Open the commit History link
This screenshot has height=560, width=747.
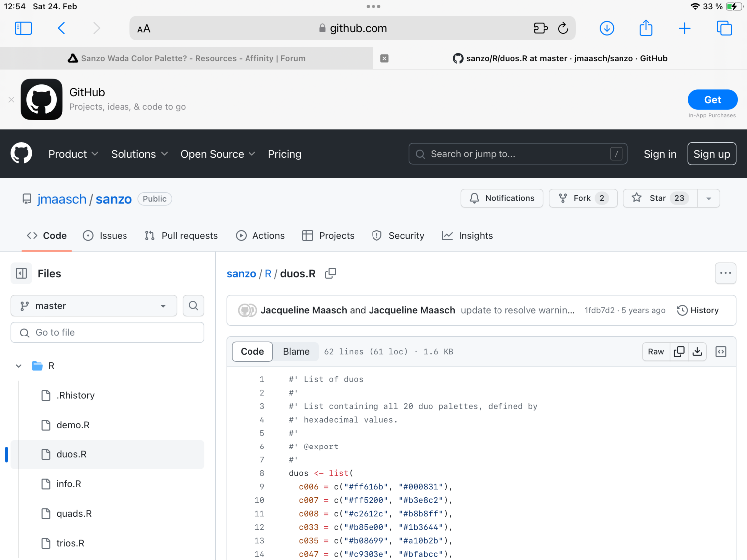click(698, 310)
